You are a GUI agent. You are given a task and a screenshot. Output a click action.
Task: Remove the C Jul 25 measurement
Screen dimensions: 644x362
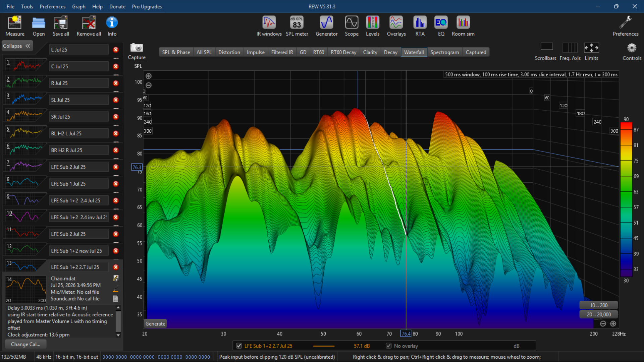click(116, 66)
